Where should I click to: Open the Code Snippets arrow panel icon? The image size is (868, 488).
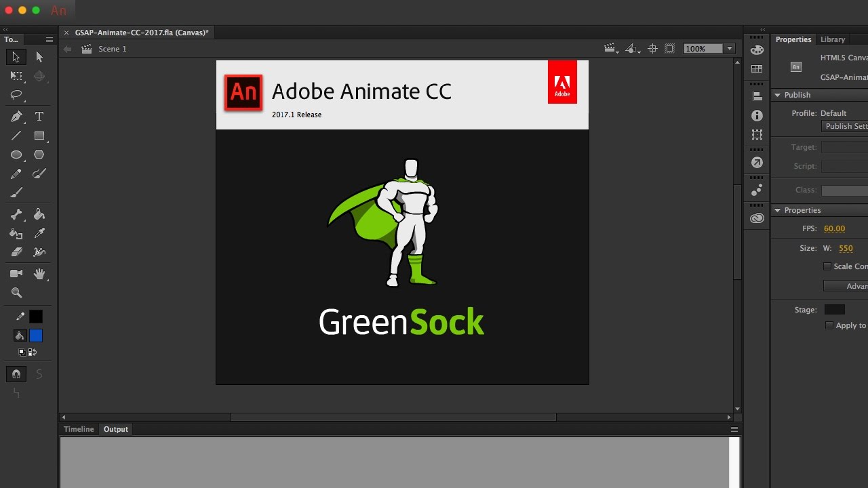(757, 163)
